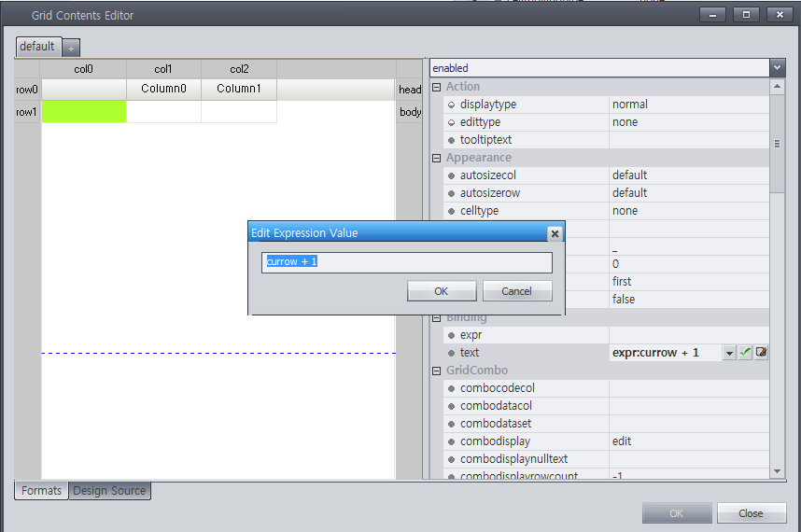The width and height of the screenshot is (801, 532).
Task: Select the expr property row
Action: [x=607, y=335]
